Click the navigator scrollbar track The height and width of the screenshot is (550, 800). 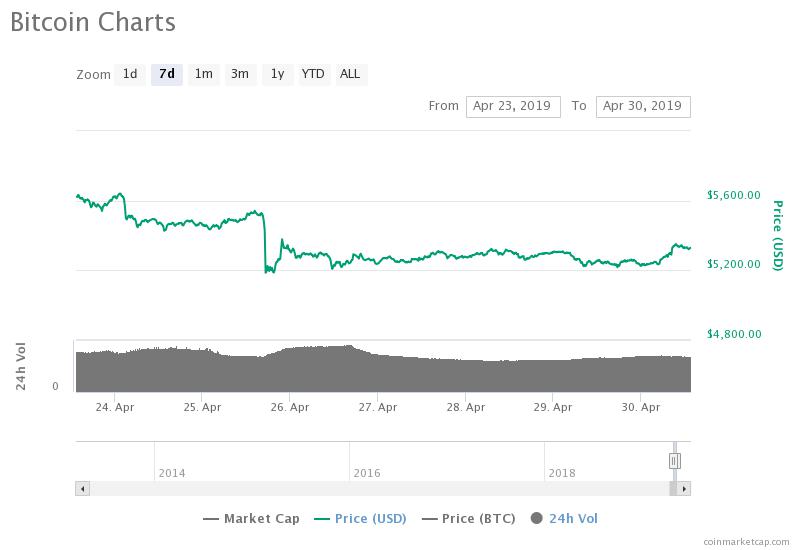click(x=380, y=489)
